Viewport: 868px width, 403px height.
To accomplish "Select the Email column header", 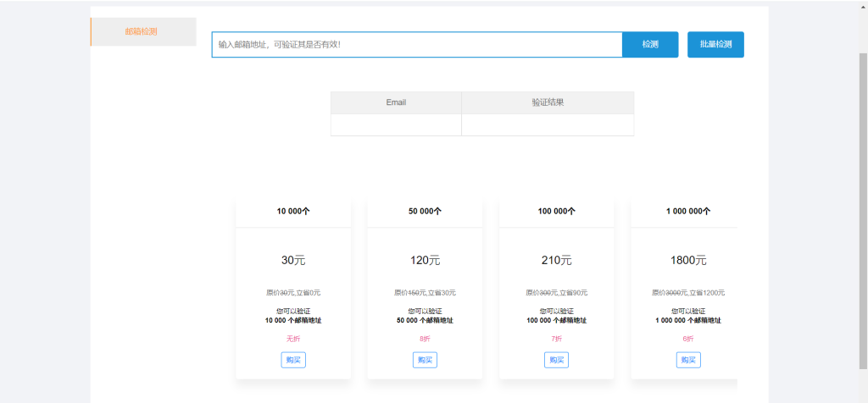I will coord(396,102).
